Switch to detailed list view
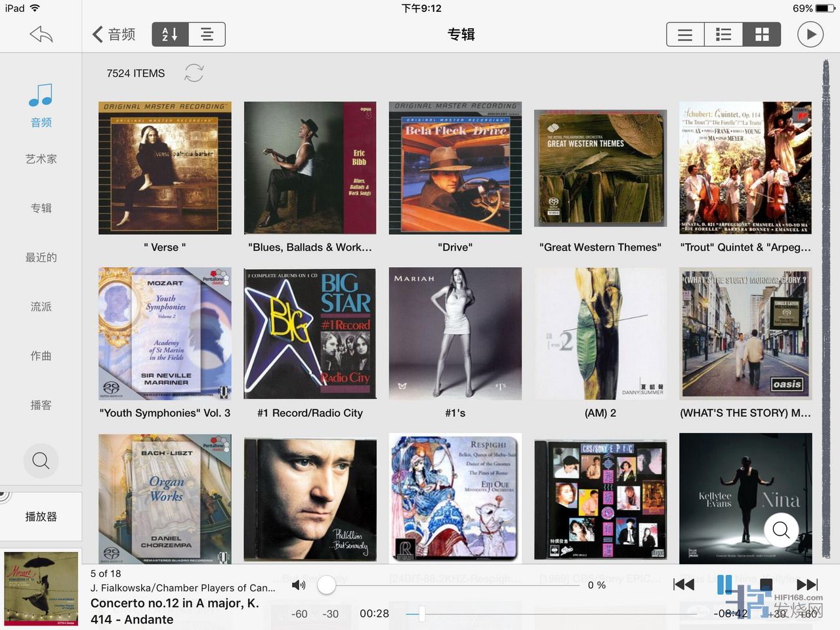The height and width of the screenshot is (630, 840). pos(723,35)
